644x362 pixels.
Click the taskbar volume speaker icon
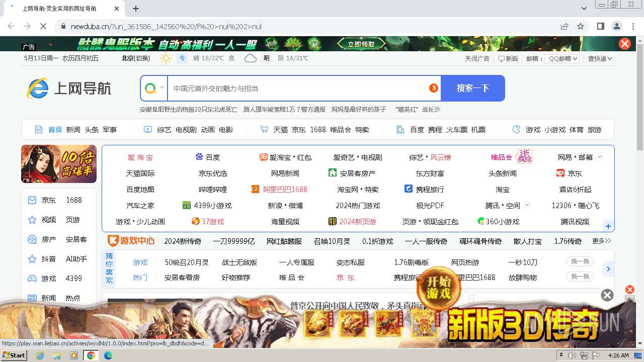tap(573, 355)
